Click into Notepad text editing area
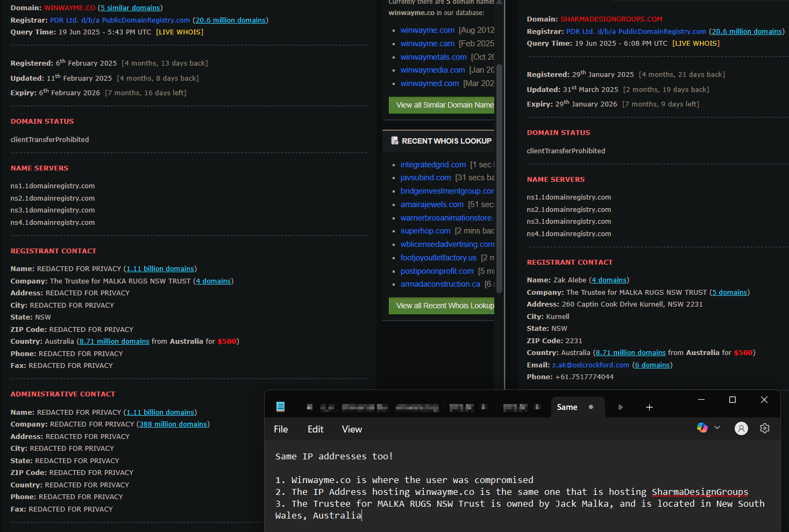This screenshot has width=789, height=532. pos(522,486)
